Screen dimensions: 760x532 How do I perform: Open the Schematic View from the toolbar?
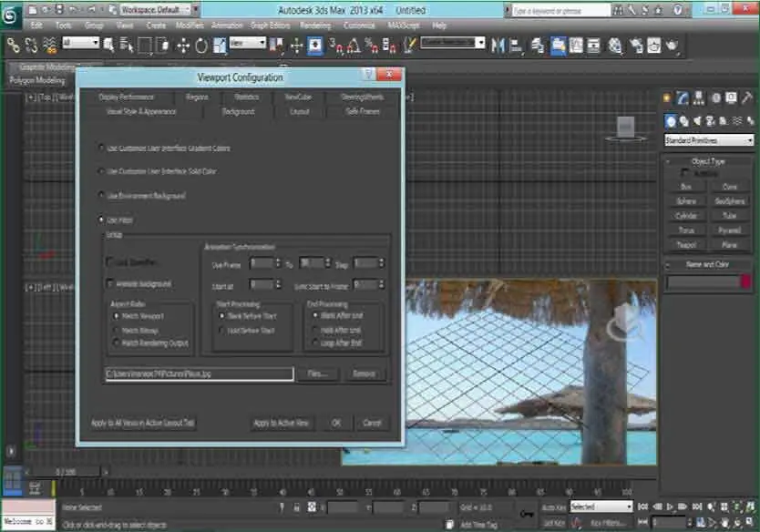tap(594, 46)
